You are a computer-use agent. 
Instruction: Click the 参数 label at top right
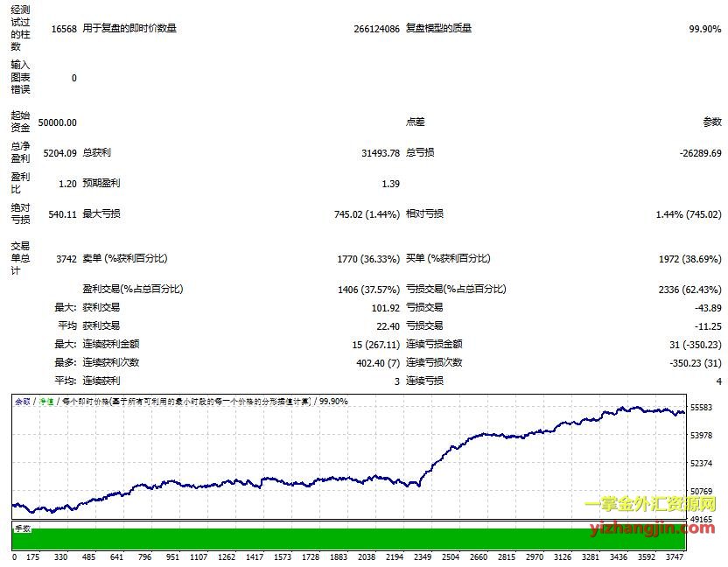(x=712, y=122)
